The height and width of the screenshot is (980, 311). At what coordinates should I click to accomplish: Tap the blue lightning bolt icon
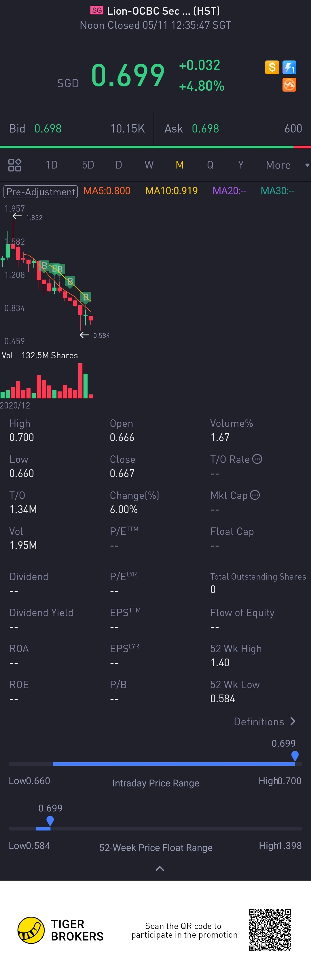[289, 67]
